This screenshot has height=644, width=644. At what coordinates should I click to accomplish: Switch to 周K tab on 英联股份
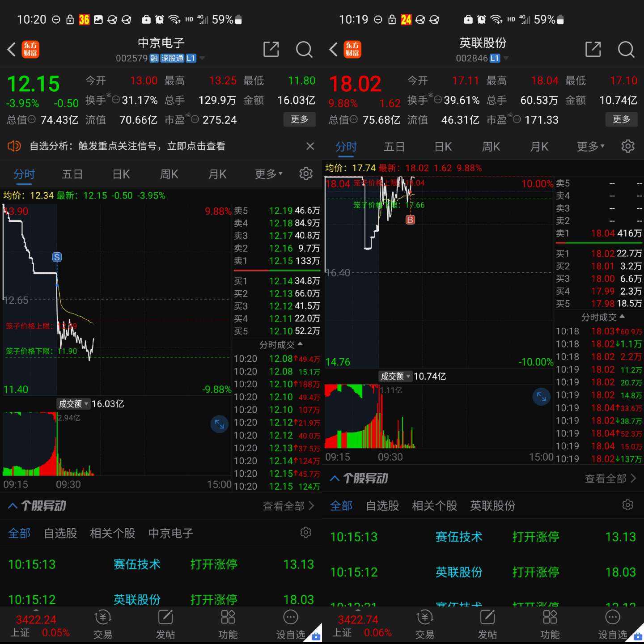(491, 146)
